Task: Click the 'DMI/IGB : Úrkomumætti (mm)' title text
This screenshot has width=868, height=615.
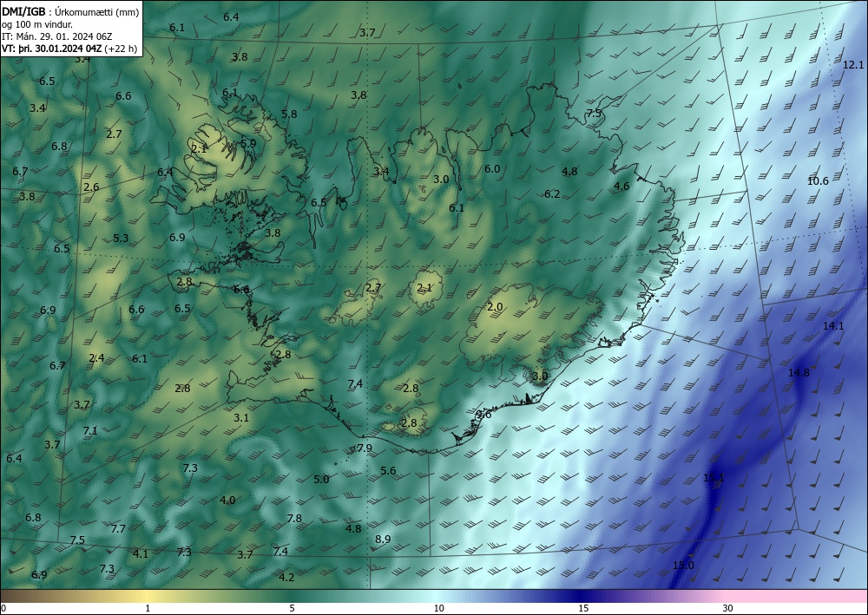Action: pos(70,11)
